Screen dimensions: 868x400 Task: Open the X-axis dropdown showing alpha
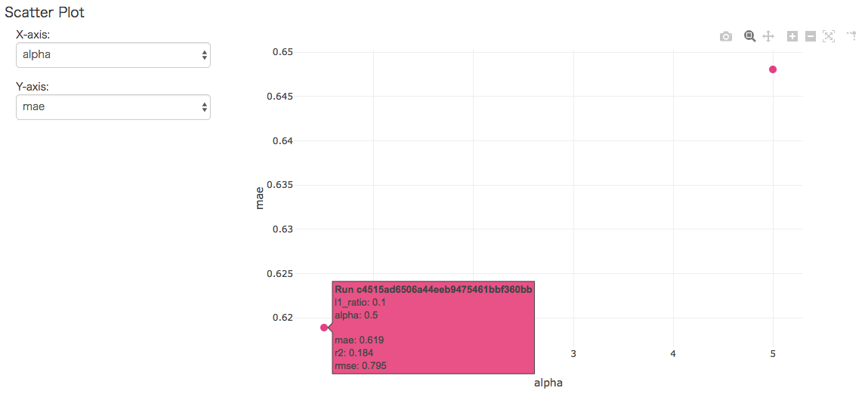pos(113,55)
